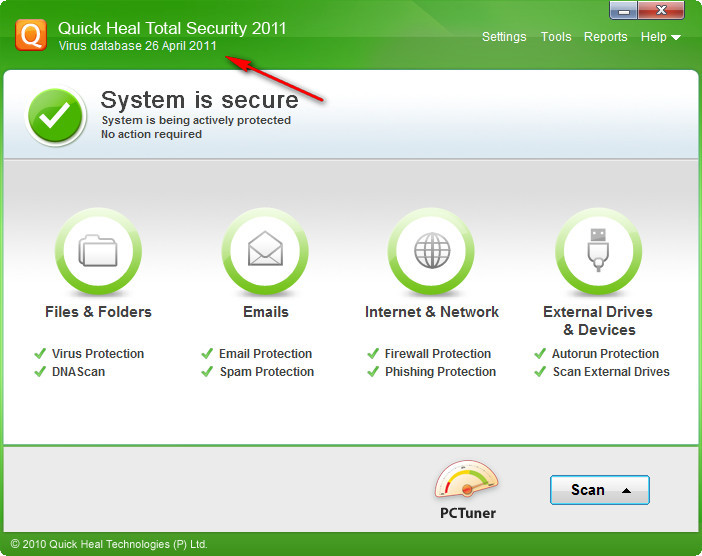This screenshot has height=556, width=702.
Task: Click the Emails heading
Action: [265, 312]
